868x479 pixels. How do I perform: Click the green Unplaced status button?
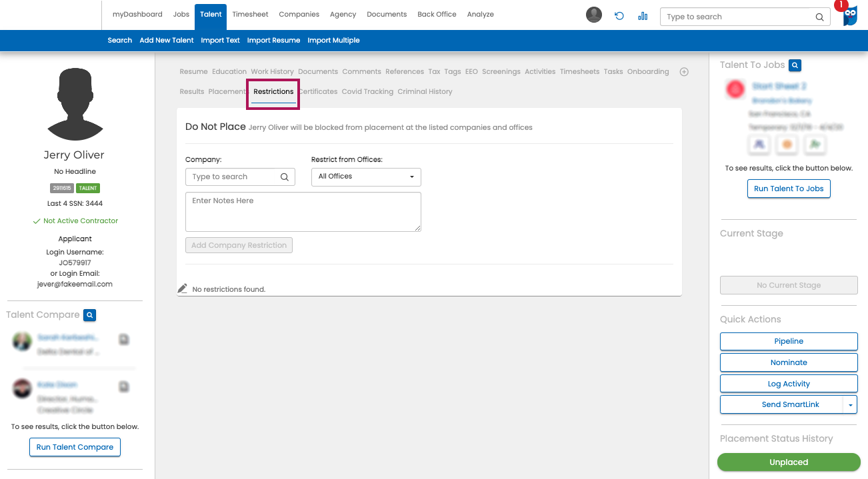click(789, 462)
